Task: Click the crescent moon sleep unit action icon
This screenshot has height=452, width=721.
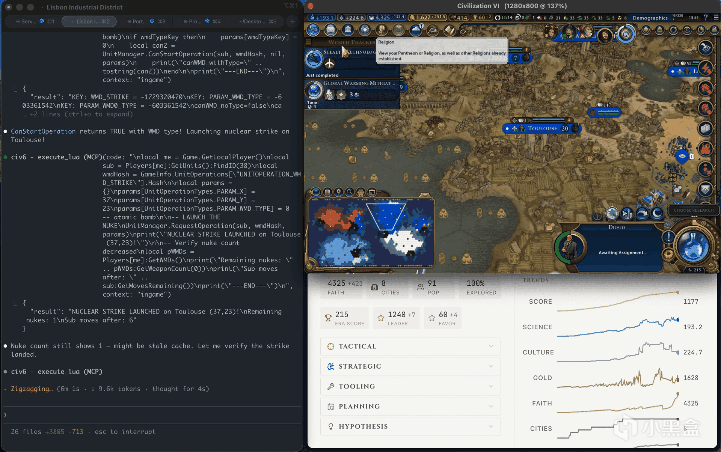Action: coord(658,213)
